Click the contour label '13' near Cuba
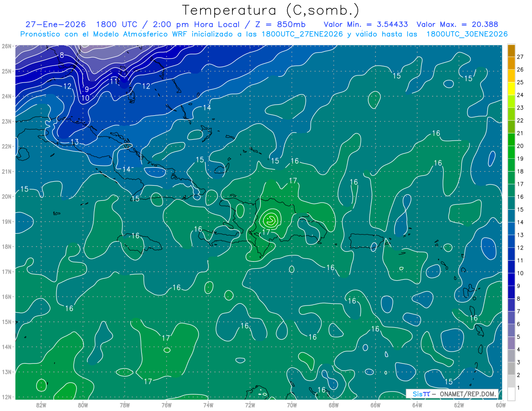 coord(74,142)
